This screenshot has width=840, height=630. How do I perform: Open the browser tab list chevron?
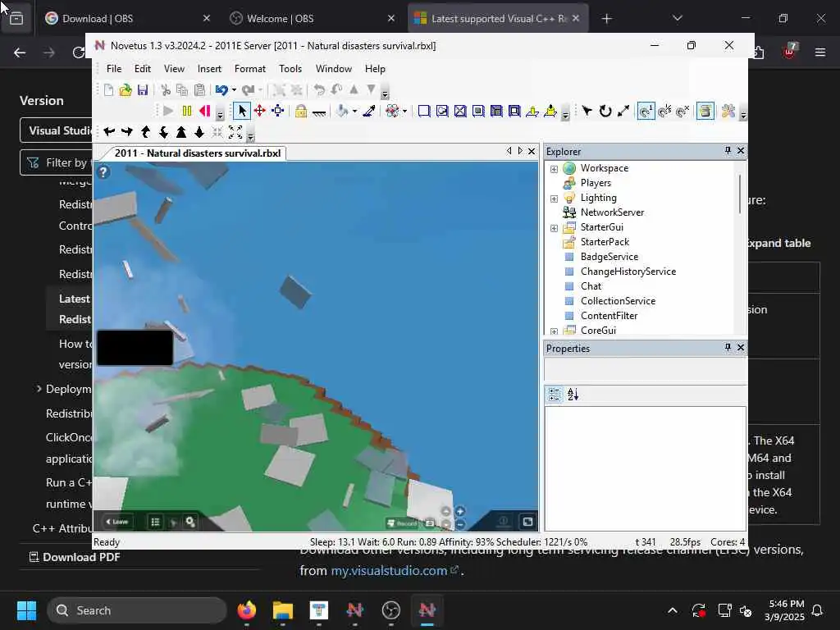click(x=677, y=18)
